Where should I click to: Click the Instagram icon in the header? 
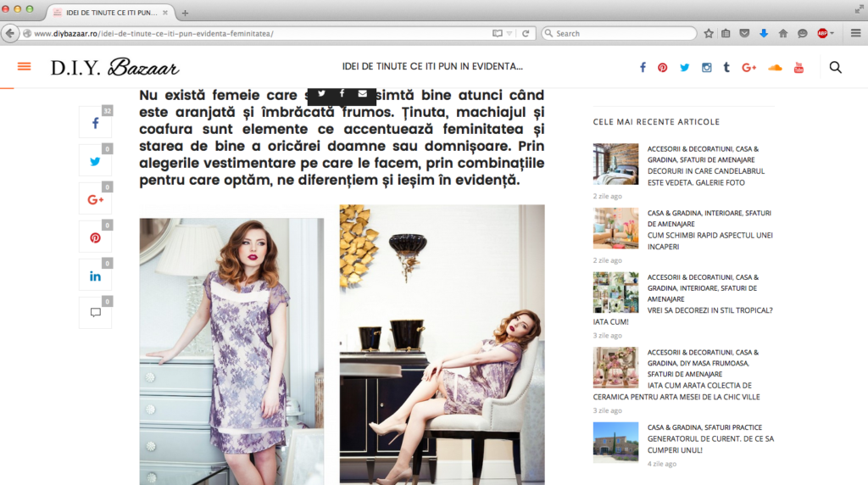[706, 68]
